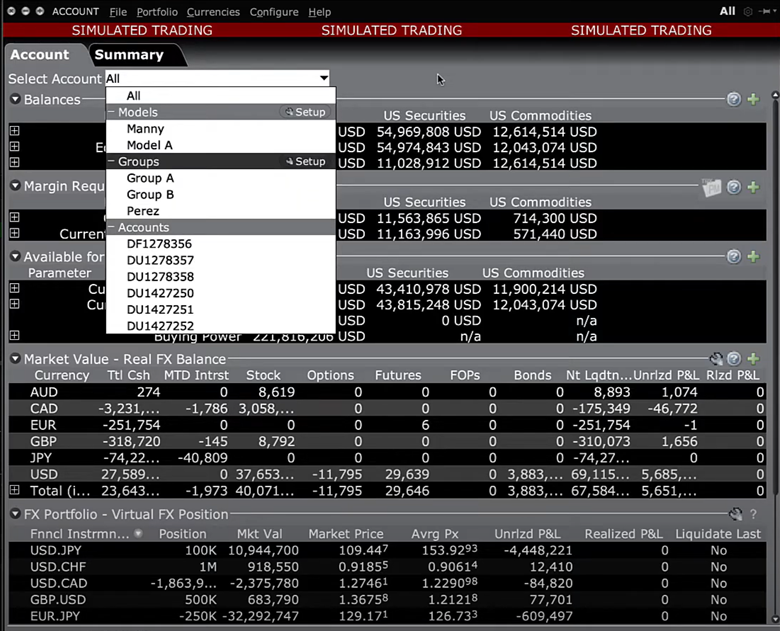Click Setup button next to Groups
This screenshot has height=631, width=780.
click(x=305, y=161)
